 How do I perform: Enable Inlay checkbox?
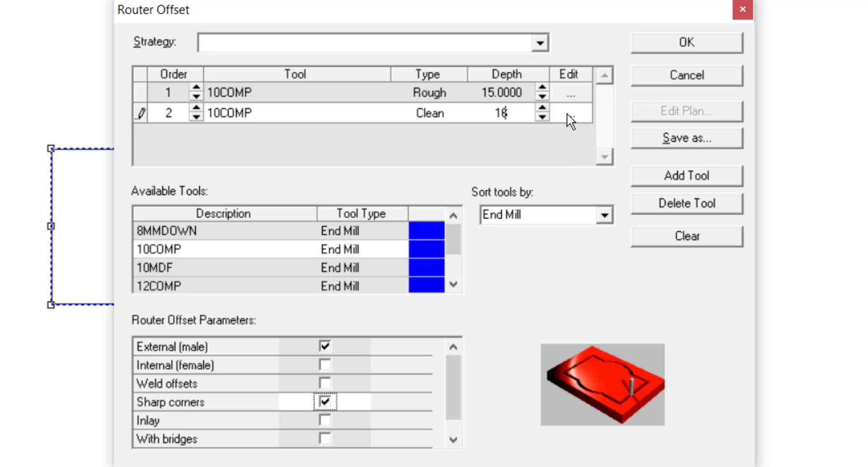[x=325, y=420]
